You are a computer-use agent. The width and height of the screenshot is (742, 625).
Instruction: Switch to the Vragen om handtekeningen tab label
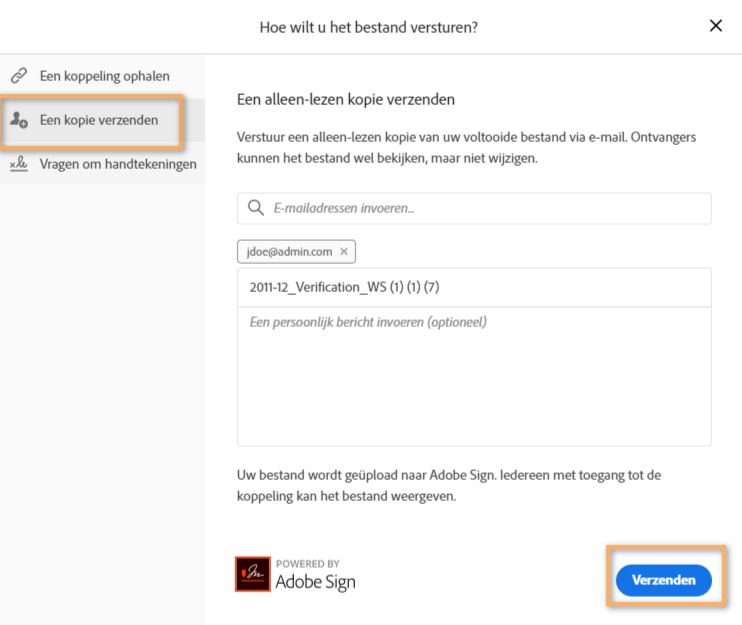pyautogui.click(x=118, y=164)
